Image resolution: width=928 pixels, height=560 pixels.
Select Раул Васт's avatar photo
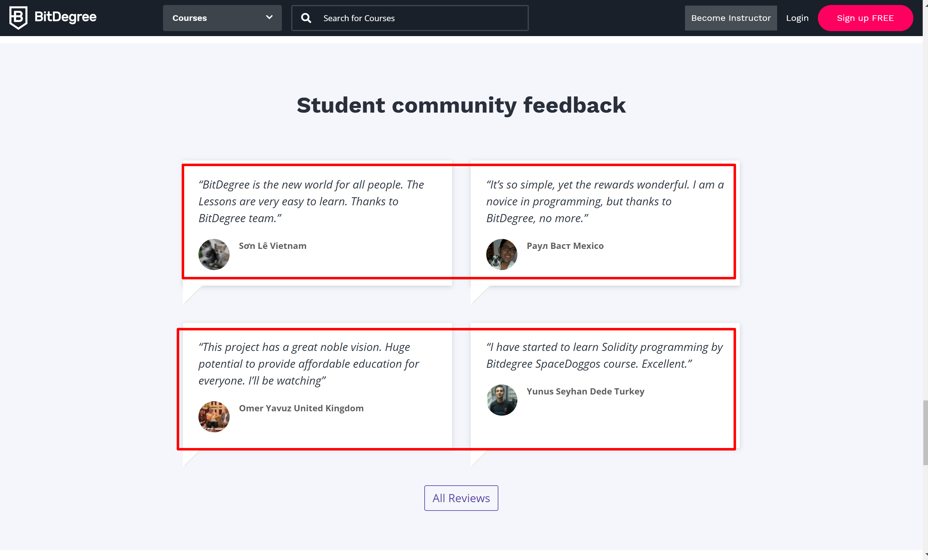[501, 254]
